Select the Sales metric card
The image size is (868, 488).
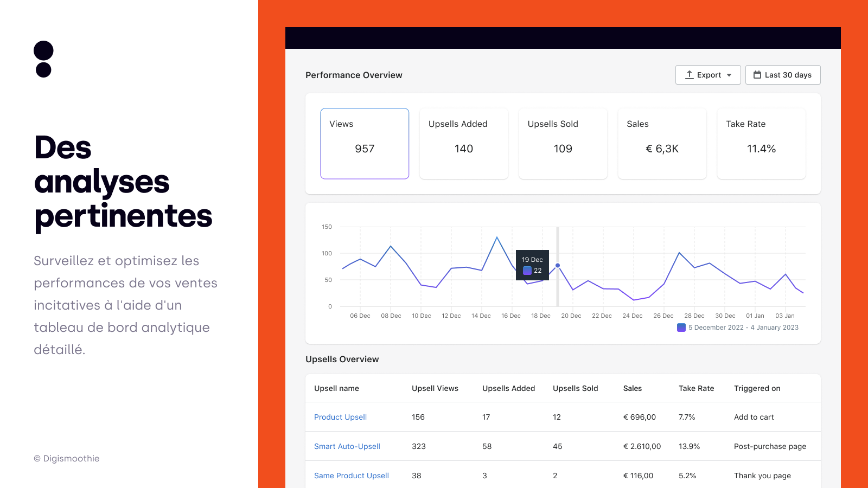[662, 144]
